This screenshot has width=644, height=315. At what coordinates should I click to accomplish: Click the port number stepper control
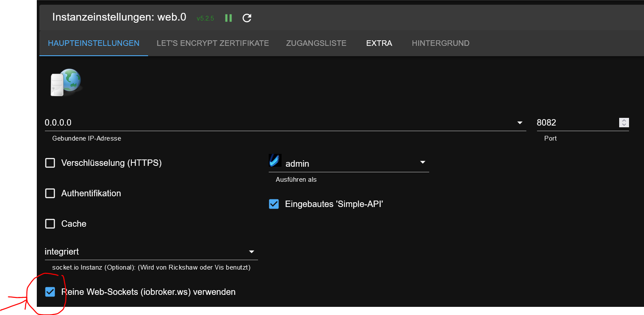(624, 122)
